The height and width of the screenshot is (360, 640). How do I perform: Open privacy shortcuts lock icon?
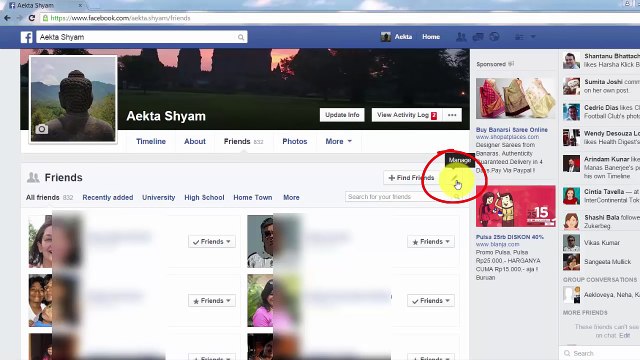click(519, 37)
